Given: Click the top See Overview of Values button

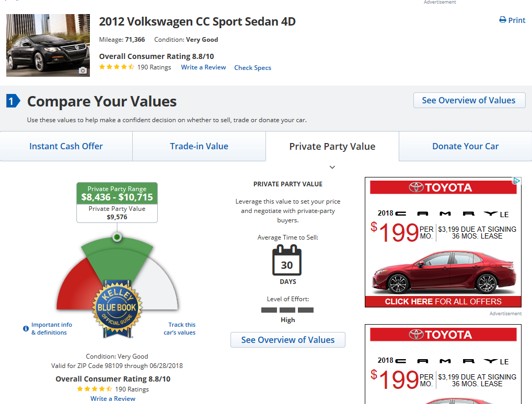Looking at the screenshot, I should pos(469,100).
